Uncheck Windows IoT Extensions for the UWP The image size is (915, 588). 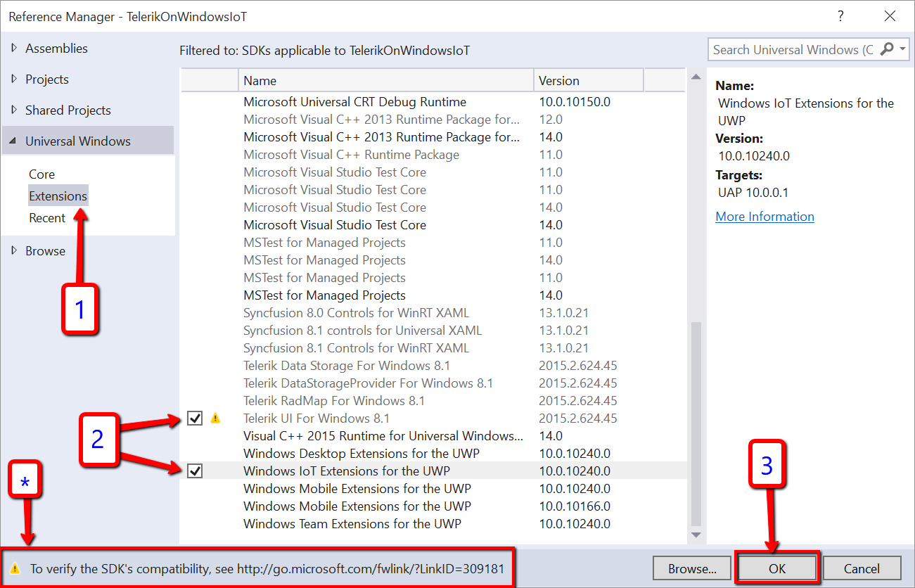196,471
